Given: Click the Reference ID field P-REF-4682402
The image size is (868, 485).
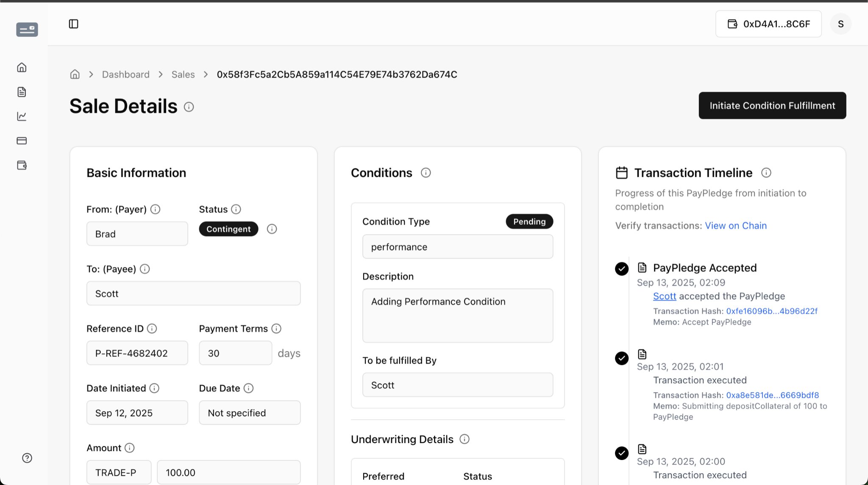Looking at the screenshot, I should pos(137,353).
